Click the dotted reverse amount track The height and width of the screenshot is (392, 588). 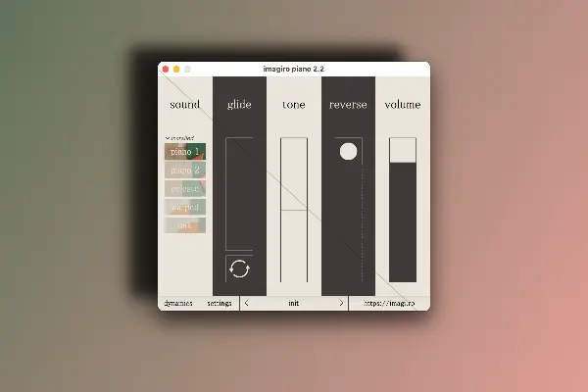pyautogui.click(x=363, y=225)
